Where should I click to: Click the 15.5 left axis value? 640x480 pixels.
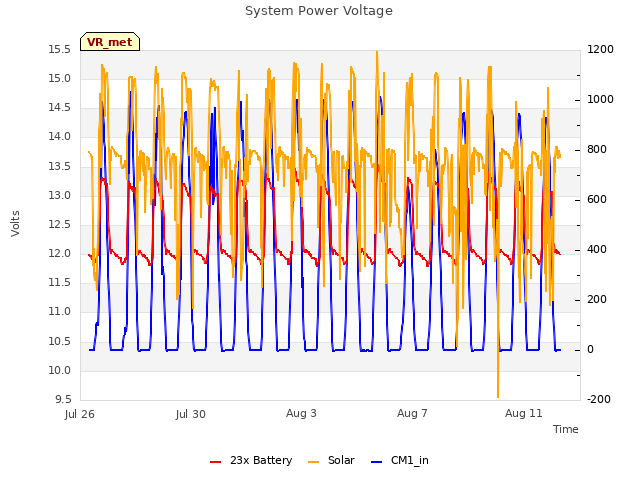[x=60, y=49]
